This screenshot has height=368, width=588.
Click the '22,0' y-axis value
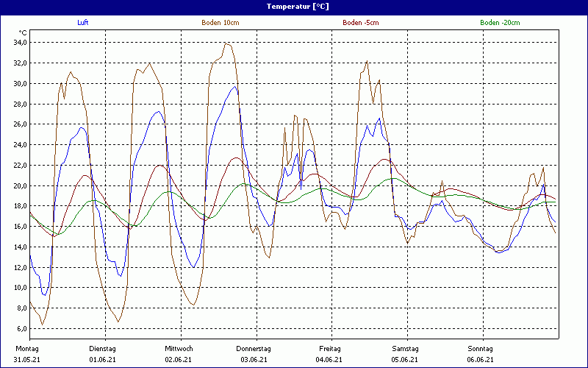[19, 165]
